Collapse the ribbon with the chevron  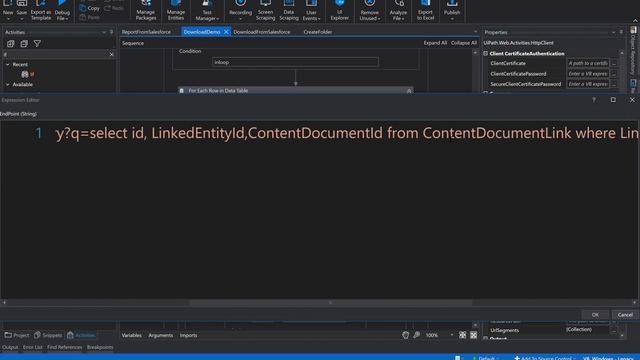pyautogui.click(x=635, y=20)
